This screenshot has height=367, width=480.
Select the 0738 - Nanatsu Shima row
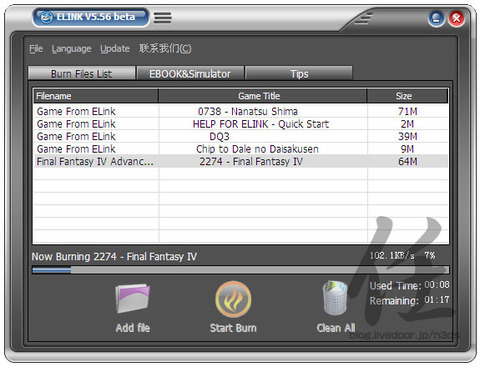(x=241, y=111)
